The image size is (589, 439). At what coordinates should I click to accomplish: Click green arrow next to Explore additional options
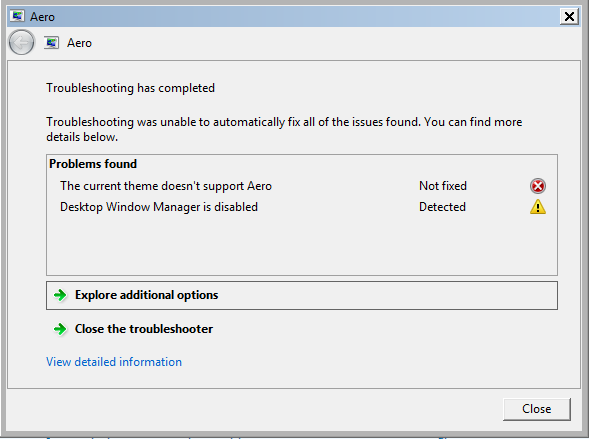click(x=60, y=295)
